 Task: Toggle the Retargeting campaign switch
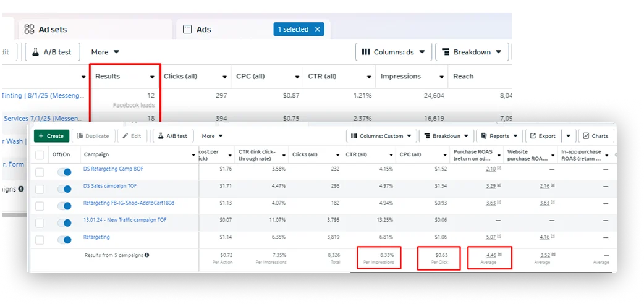pyautogui.click(x=64, y=240)
